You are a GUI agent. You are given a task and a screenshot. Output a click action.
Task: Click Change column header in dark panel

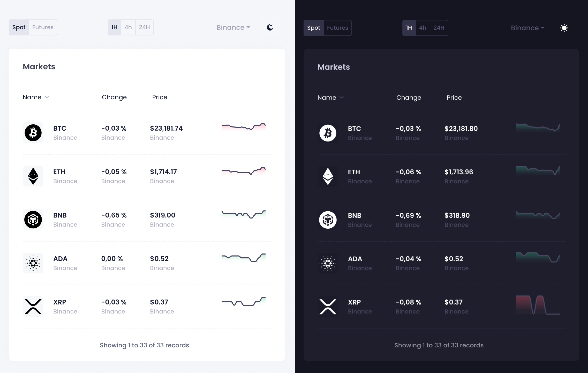[x=409, y=98]
